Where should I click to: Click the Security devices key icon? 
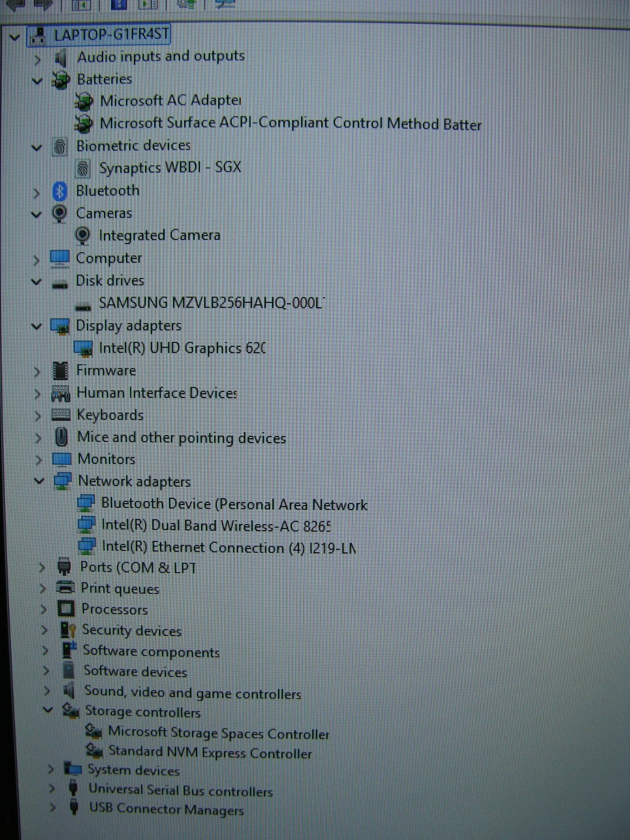click(68, 630)
